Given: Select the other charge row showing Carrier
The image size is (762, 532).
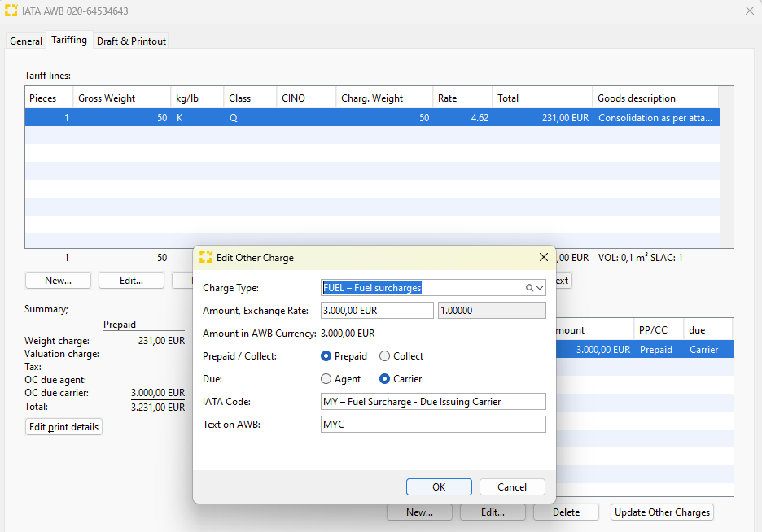Looking at the screenshot, I should (645, 350).
